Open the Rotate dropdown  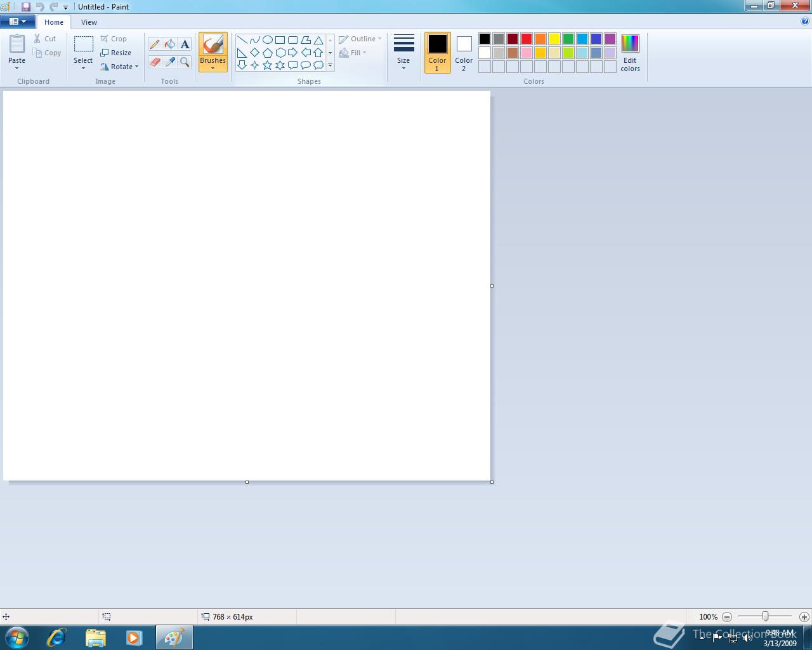(119, 67)
